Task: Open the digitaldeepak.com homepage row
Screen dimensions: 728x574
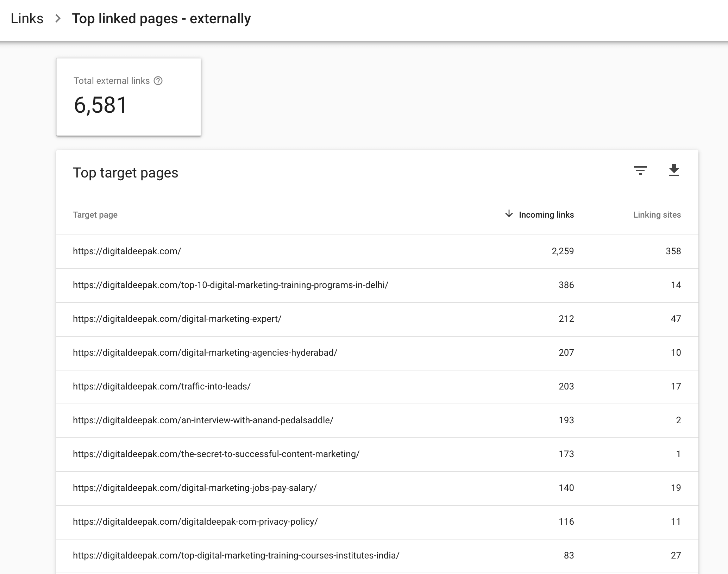Action: 127,251
